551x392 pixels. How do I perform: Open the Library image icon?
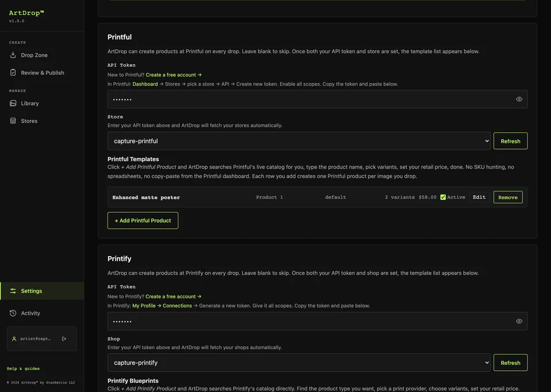(x=13, y=103)
